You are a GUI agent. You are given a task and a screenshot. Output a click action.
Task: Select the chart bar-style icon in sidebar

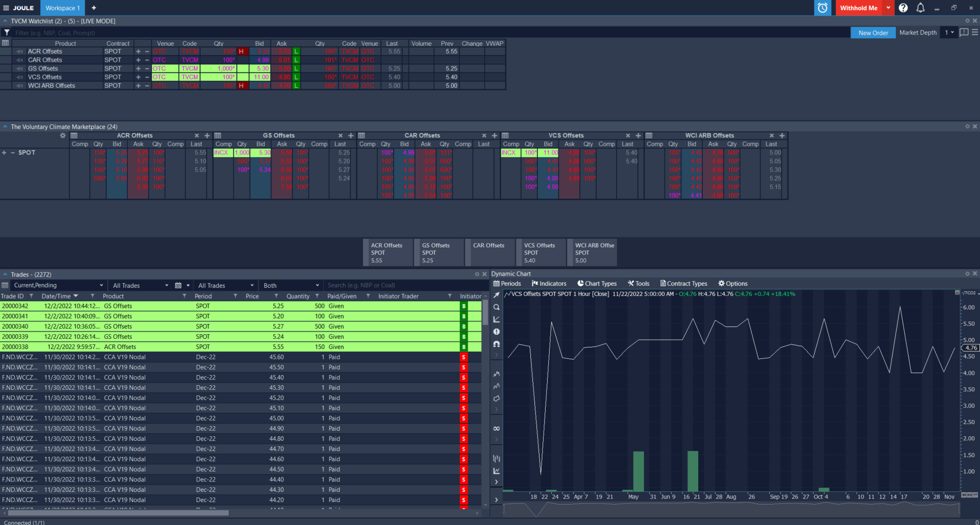[496, 459]
